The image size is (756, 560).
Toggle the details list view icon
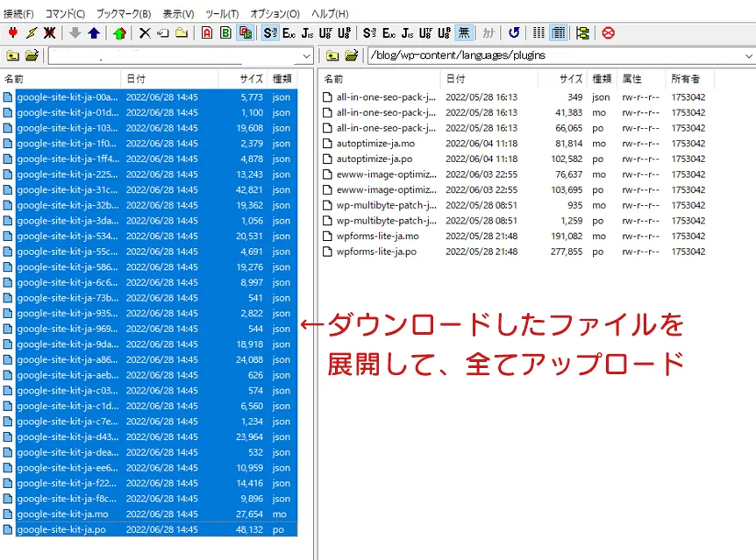point(558,32)
